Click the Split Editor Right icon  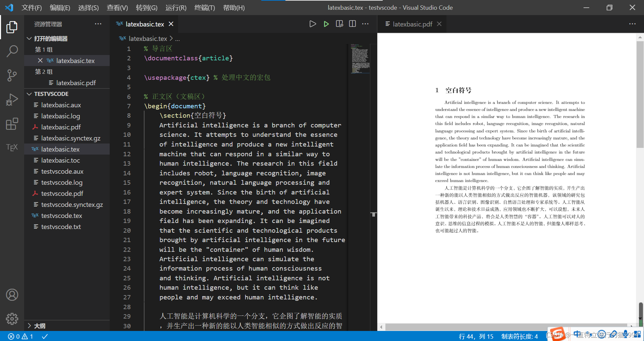(353, 24)
